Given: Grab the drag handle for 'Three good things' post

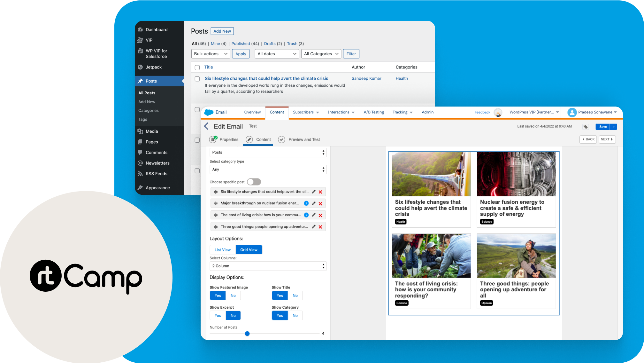Looking at the screenshot, I should tap(216, 227).
